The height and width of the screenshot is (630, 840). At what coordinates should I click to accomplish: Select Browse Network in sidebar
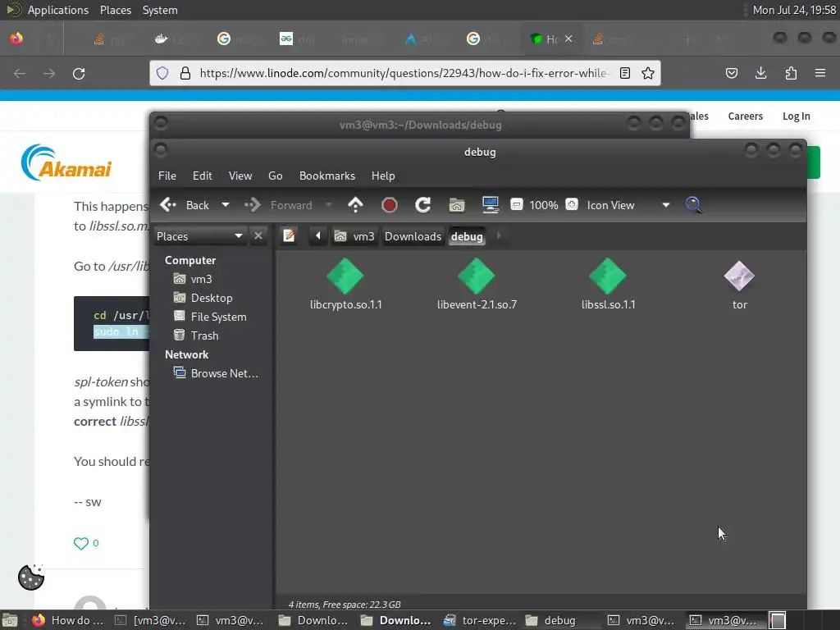pyautogui.click(x=216, y=373)
